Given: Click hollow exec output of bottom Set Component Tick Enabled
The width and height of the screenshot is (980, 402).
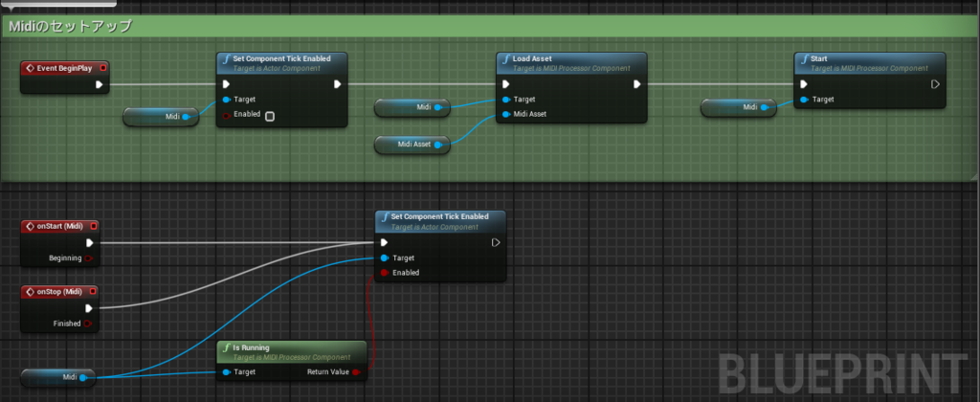Looking at the screenshot, I should [x=497, y=242].
